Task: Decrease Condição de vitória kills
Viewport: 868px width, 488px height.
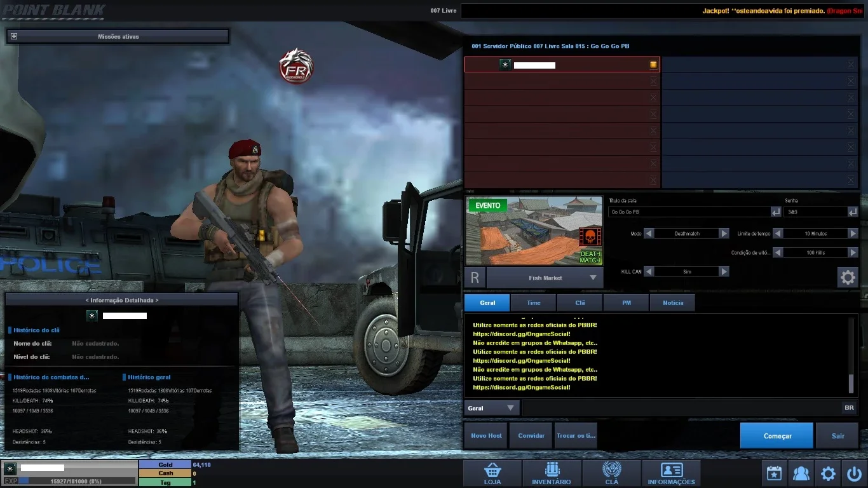Action: pyautogui.click(x=778, y=253)
